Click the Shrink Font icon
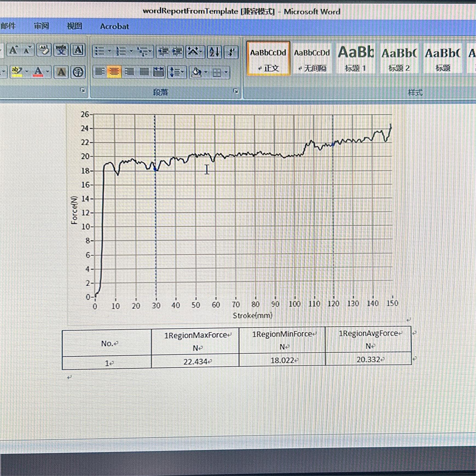Viewport: 476px width, 476px height. 28,50
